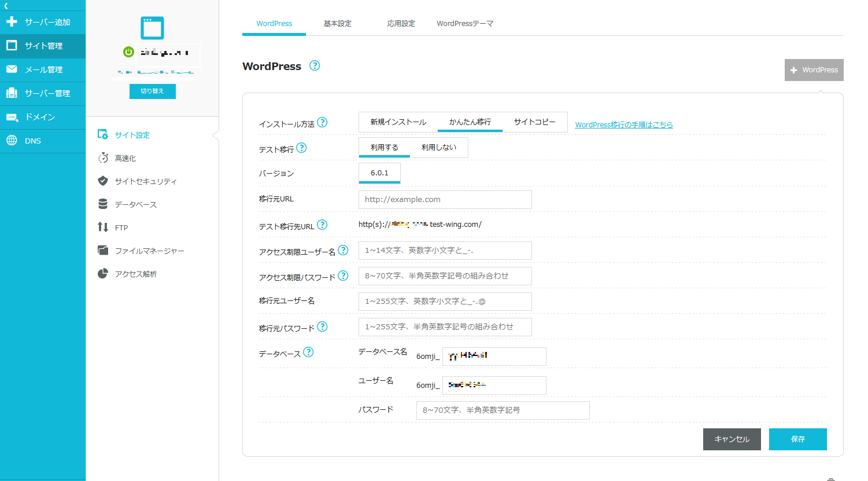Click the ファイルマネージャー folder icon
Image resolution: width=868 pixels, height=481 pixels.
[x=103, y=250]
